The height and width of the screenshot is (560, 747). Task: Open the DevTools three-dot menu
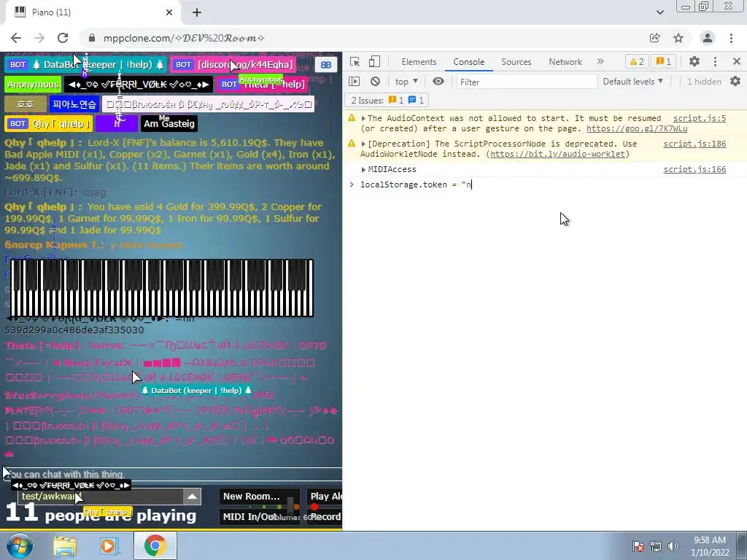tap(715, 61)
